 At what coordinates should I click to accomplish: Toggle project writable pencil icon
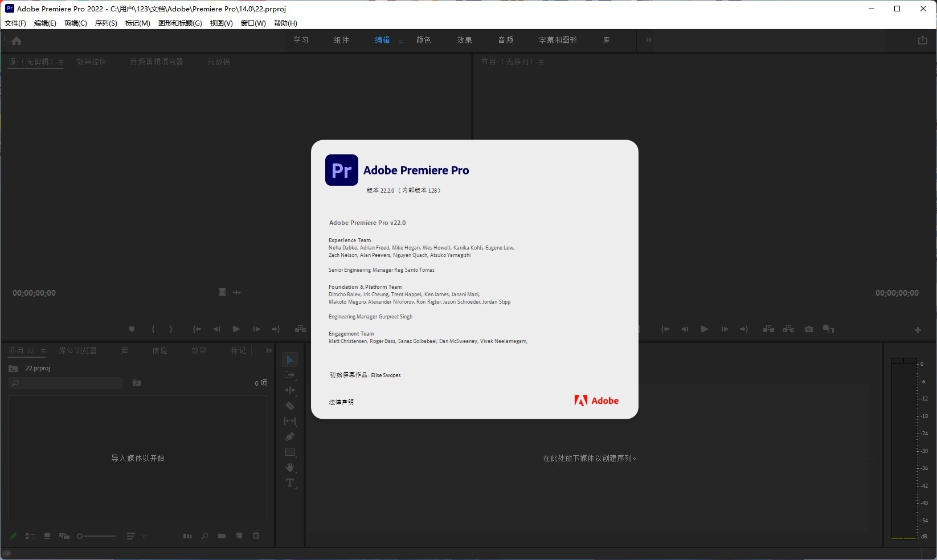(13, 536)
